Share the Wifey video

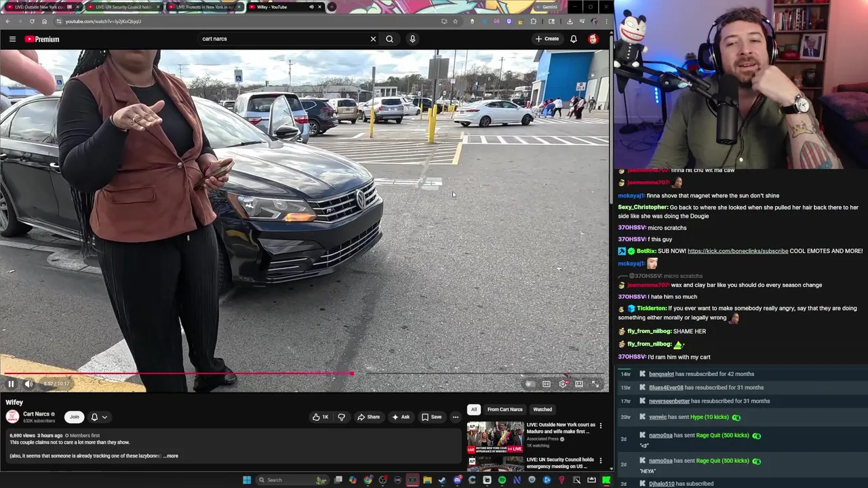coord(369,417)
